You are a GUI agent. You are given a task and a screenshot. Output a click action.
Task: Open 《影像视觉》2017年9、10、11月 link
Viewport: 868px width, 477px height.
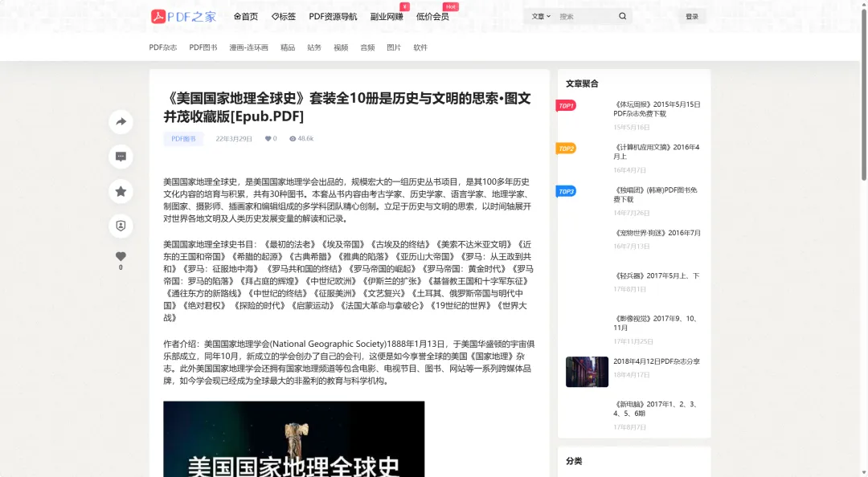point(656,323)
